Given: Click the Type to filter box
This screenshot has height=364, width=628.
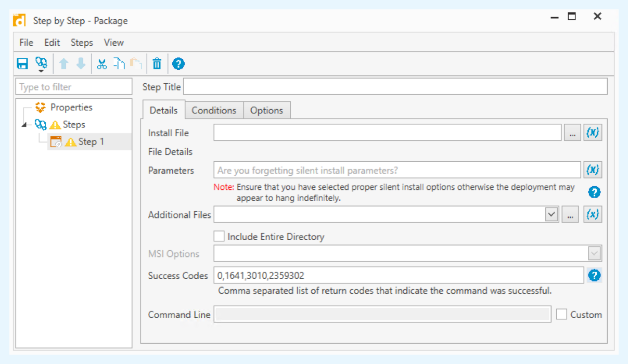Looking at the screenshot, I should pyautogui.click(x=74, y=87).
